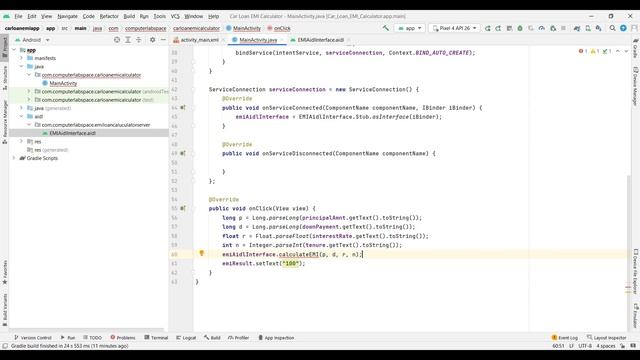Open Project panel settings gear
The height and width of the screenshot is (360, 640).
[x=152, y=40]
